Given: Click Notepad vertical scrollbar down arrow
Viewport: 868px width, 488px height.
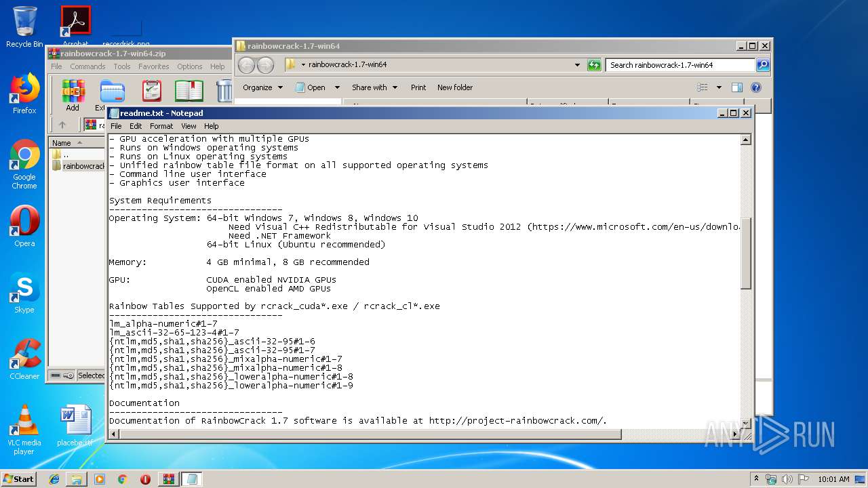Looking at the screenshot, I should (745, 423).
